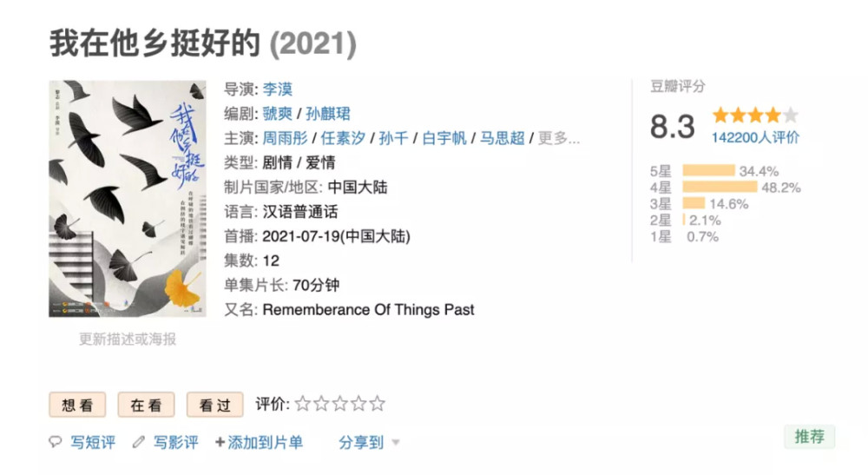Rate five stars in 评价 row
Viewport: 868px width, 475px height.
point(378,404)
